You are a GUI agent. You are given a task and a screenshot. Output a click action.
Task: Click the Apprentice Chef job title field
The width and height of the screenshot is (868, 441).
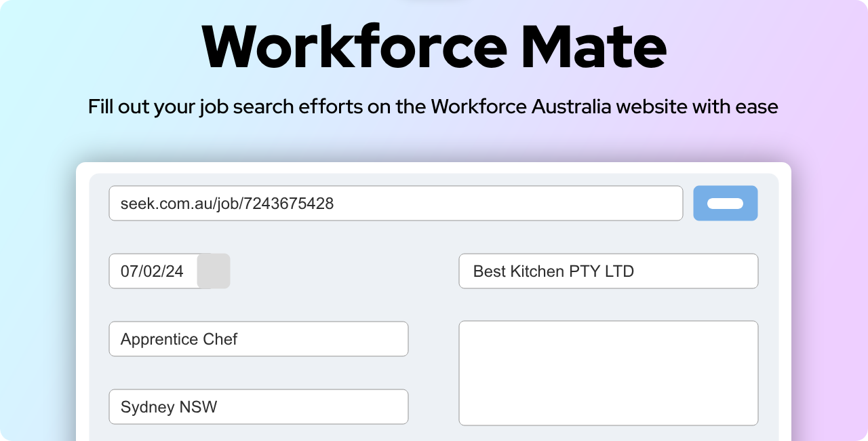coord(258,339)
